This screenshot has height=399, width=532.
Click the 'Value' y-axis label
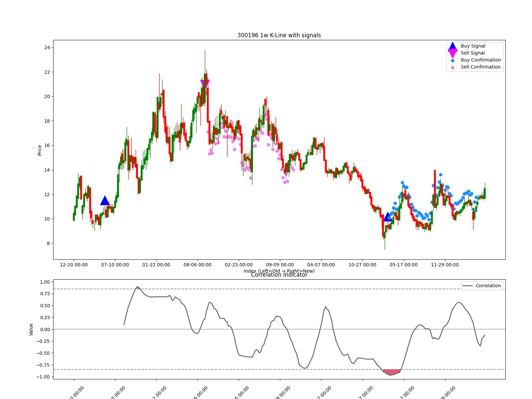click(31, 330)
